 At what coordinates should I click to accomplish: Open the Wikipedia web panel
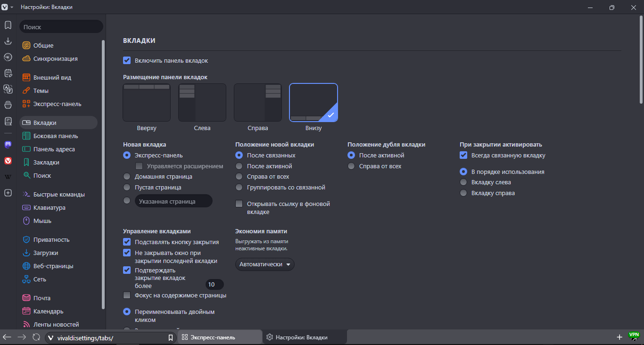point(8,177)
